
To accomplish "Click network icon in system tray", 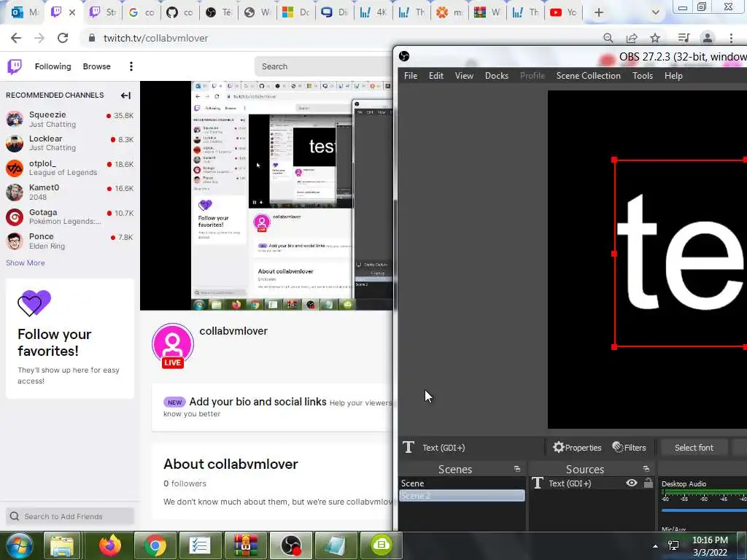I will 673,545.
